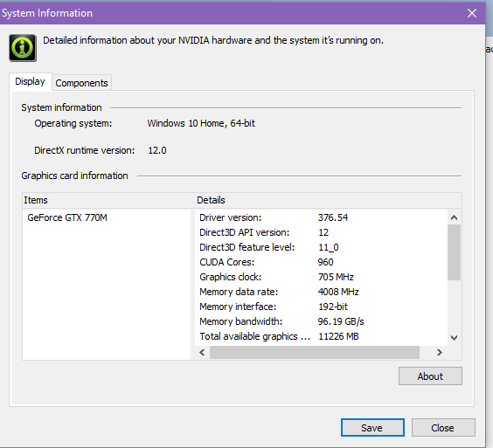Switch to the Components tab
The image size is (493, 448).
pos(81,83)
